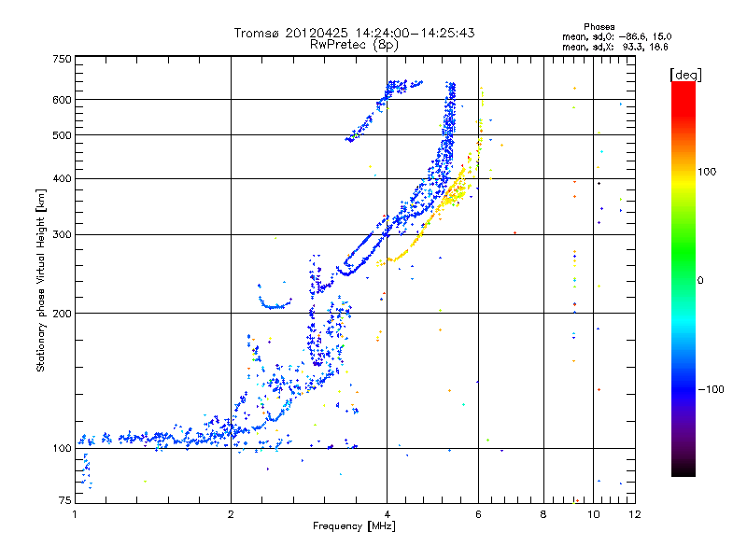Click the colorbar label "-100"

[x=711, y=389]
